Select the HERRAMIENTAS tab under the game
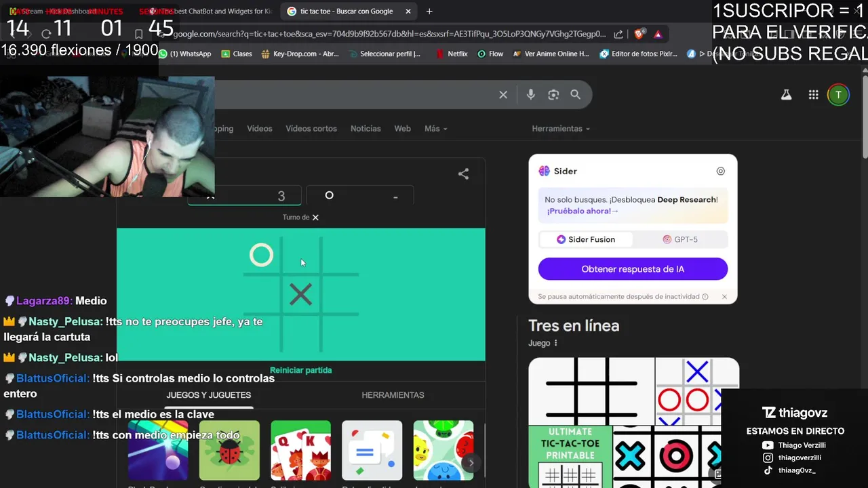The height and width of the screenshot is (488, 868). coord(393,395)
